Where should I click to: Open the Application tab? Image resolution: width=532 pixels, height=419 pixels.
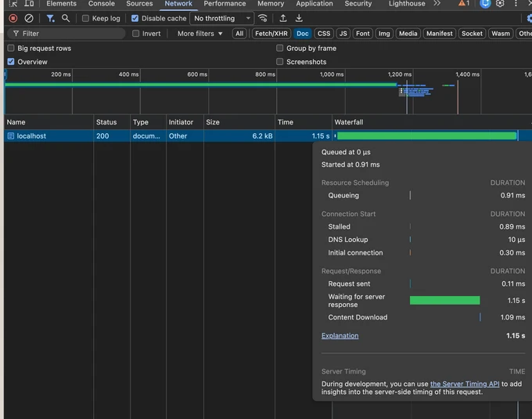tap(315, 4)
